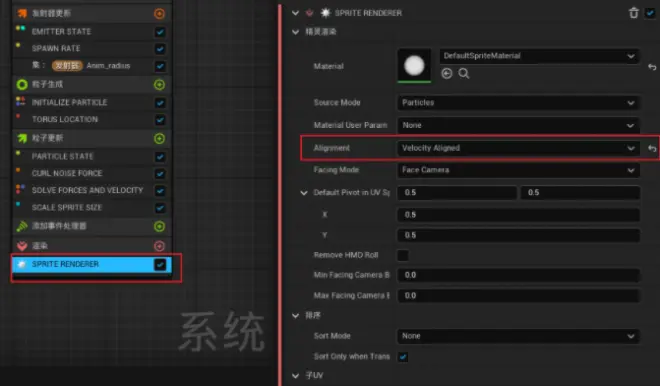Click the Initialize Particle module icon
Image resolution: width=660 pixels, height=386 pixels.
coord(20,101)
